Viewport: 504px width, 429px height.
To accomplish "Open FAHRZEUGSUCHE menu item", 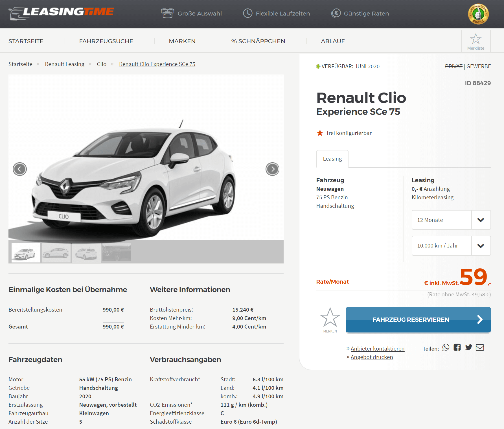I will click(106, 41).
